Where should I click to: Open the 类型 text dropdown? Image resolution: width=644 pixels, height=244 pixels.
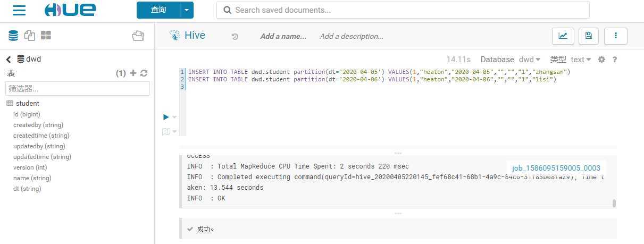581,60
